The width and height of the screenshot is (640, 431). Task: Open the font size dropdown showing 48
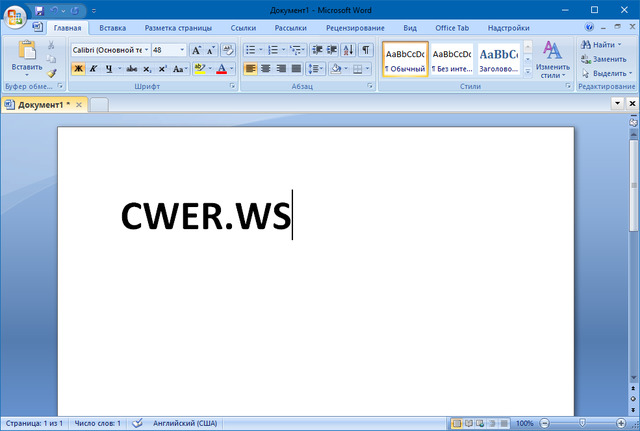(x=181, y=49)
